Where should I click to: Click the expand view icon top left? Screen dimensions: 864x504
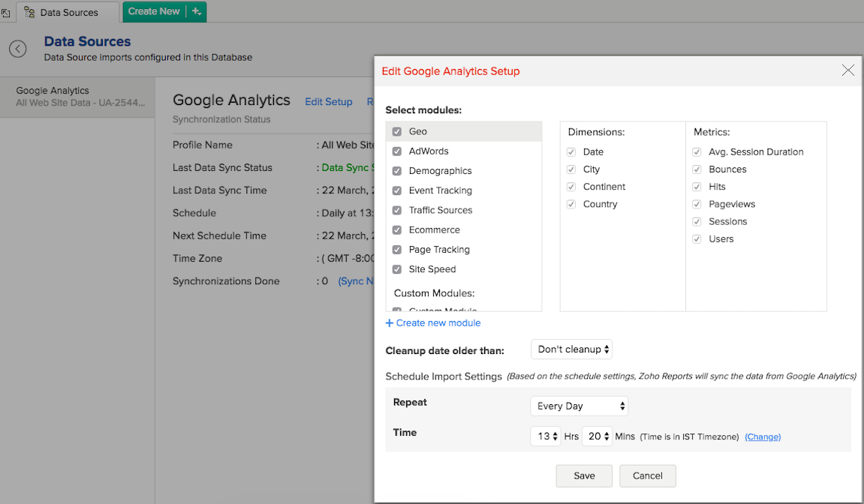[7, 12]
